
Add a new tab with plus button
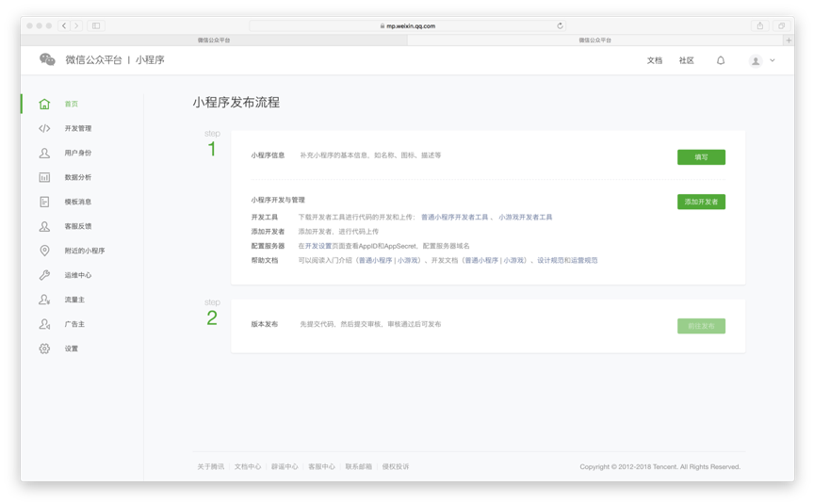tap(789, 40)
